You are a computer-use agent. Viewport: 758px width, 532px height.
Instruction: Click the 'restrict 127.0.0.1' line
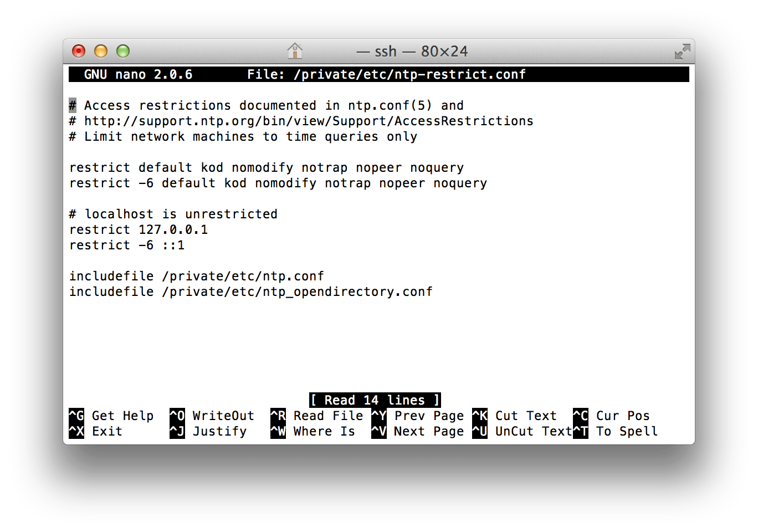point(139,229)
